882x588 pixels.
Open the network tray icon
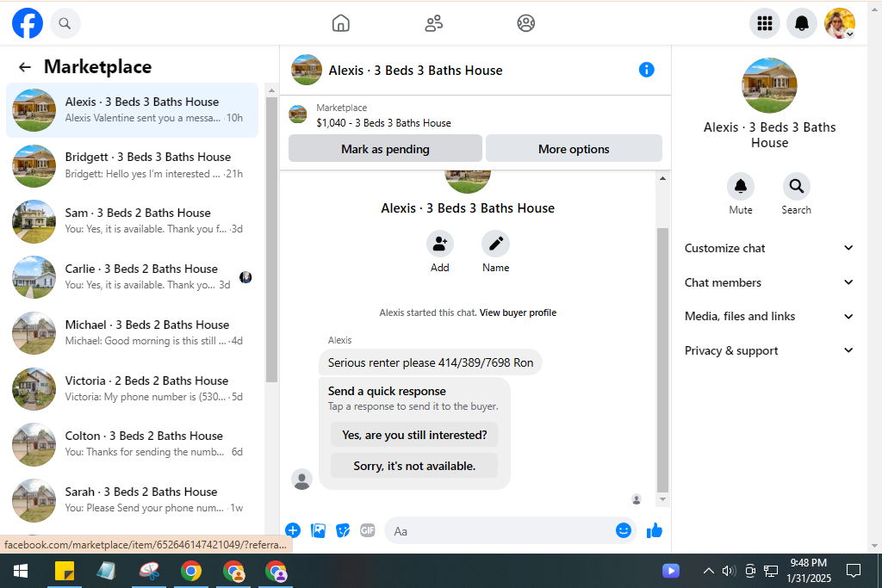click(771, 571)
